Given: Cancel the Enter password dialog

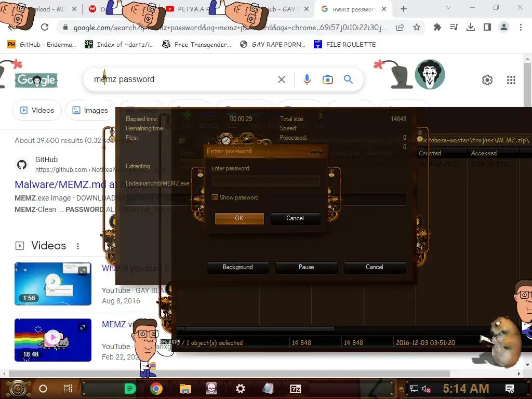Looking at the screenshot, I should click(295, 218).
